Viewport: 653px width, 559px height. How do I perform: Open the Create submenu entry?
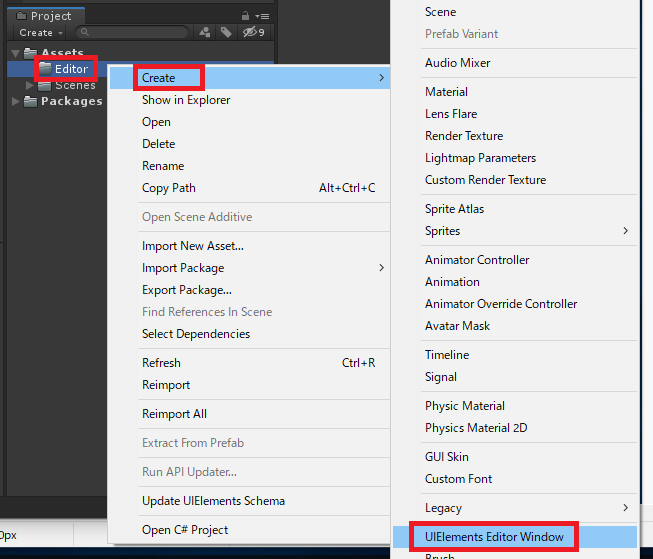tap(250, 78)
